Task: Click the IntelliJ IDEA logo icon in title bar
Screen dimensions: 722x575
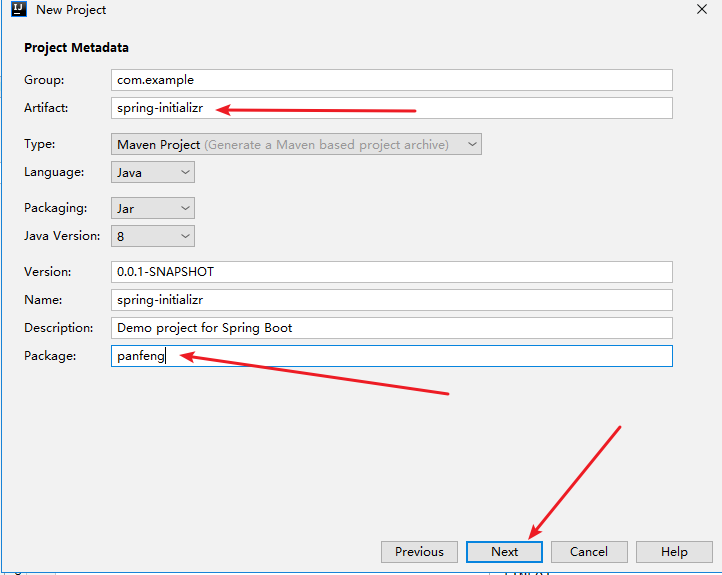Action: point(19,9)
